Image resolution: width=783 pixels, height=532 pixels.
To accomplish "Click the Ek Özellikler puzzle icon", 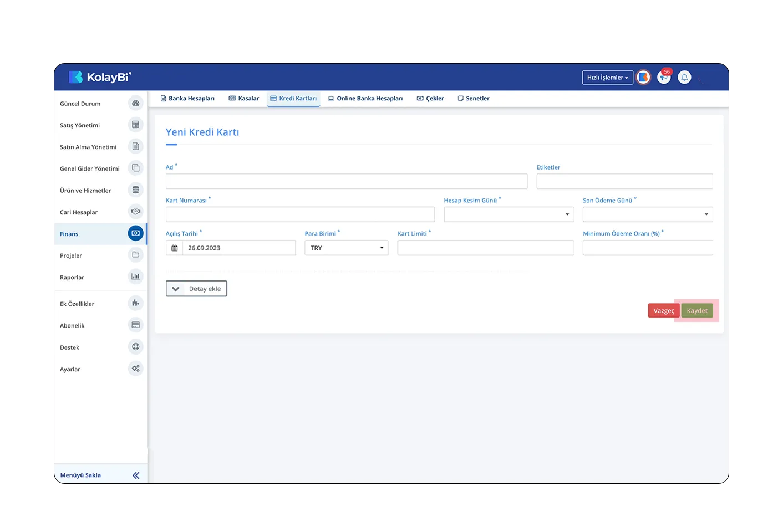I will tap(135, 303).
